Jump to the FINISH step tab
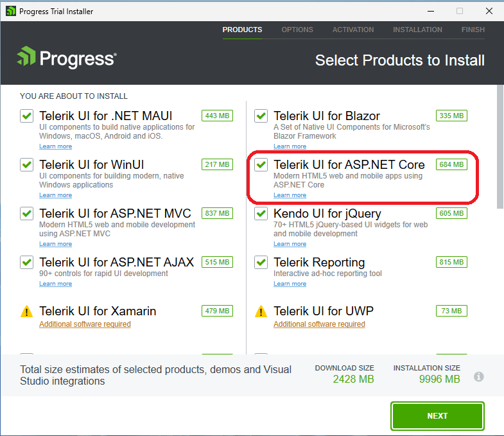 (473, 30)
